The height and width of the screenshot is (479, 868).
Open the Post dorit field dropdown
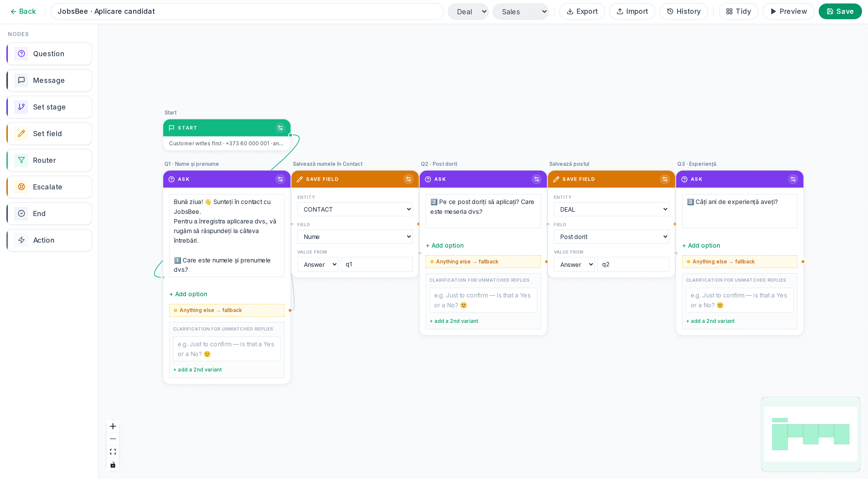click(611, 237)
